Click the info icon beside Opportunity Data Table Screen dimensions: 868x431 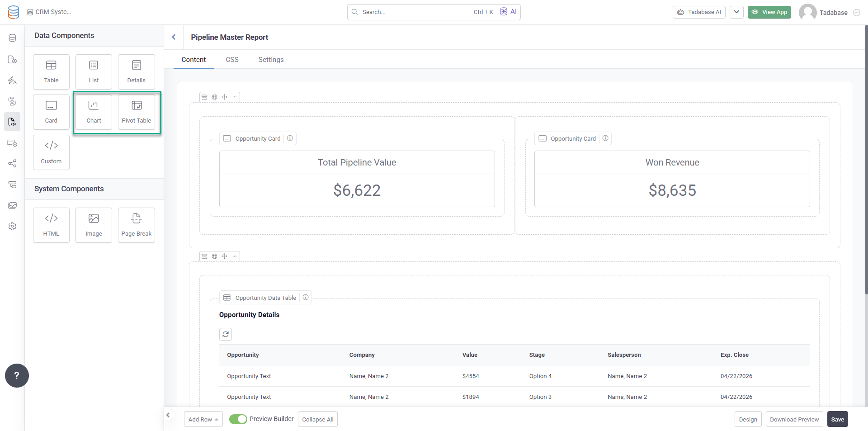coord(306,298)
